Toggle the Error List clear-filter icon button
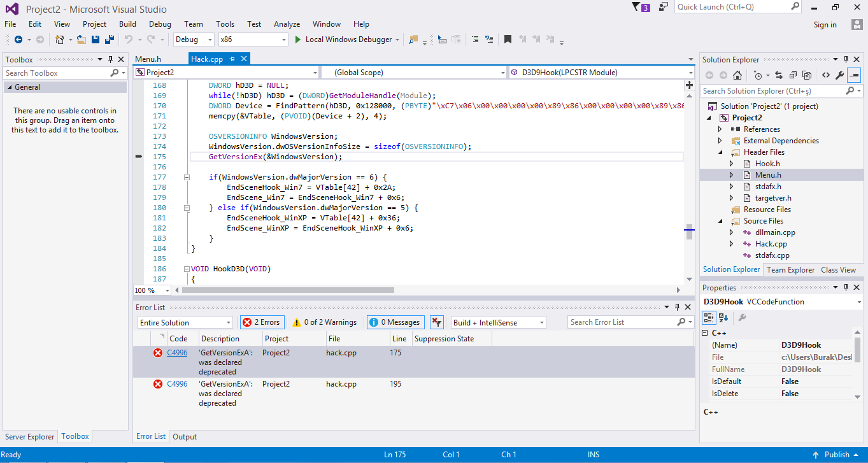Screen dimensions: 868x463 (x=436, y=322)
